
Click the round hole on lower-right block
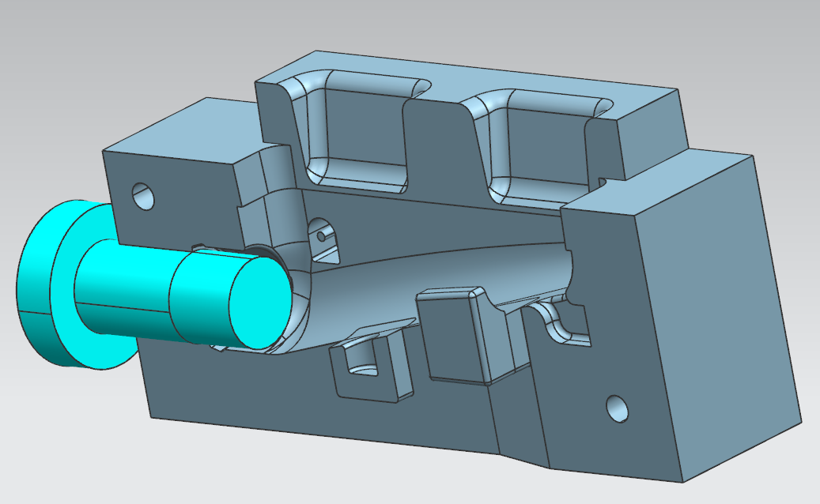tap(617, 408)
